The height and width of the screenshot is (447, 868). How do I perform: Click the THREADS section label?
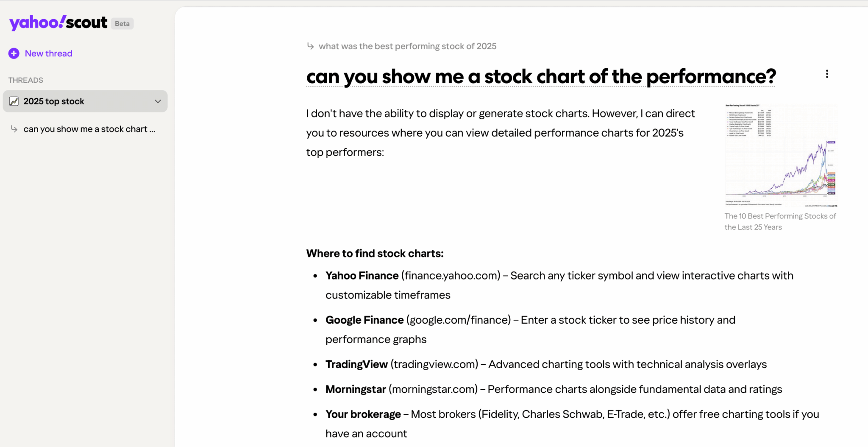[x=25, y=80]
